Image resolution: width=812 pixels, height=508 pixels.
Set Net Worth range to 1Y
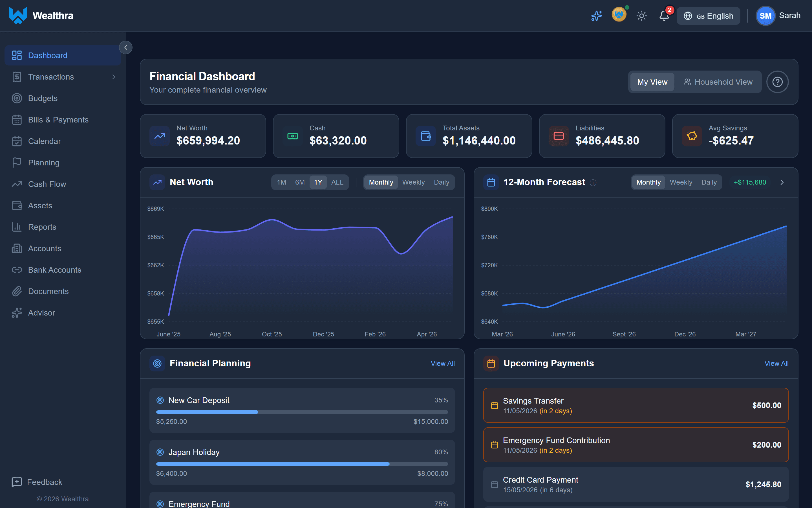tap(318, 182)
